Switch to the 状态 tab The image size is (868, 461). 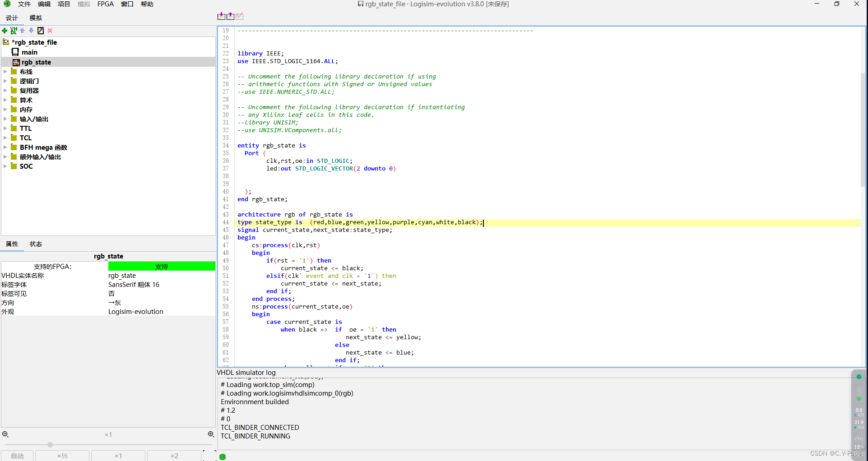click(x=36, y=244)
